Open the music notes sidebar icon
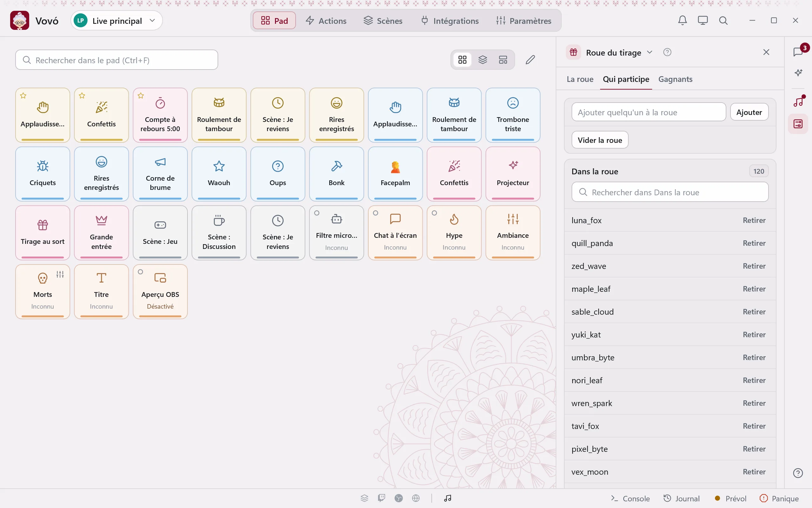 point(798,101)
